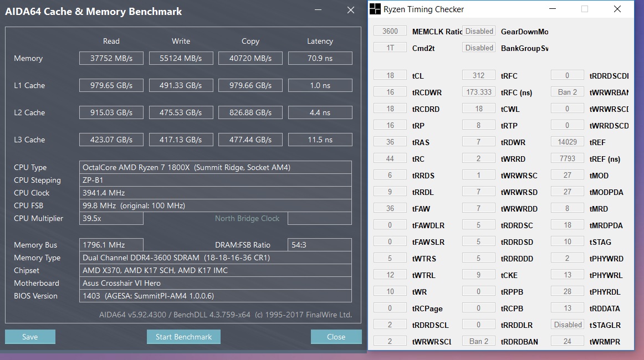Viewport: 644px width, 360px height.
Task: Select the Memory Copy 40720 MB/s value
Action: tap(251, 58)
